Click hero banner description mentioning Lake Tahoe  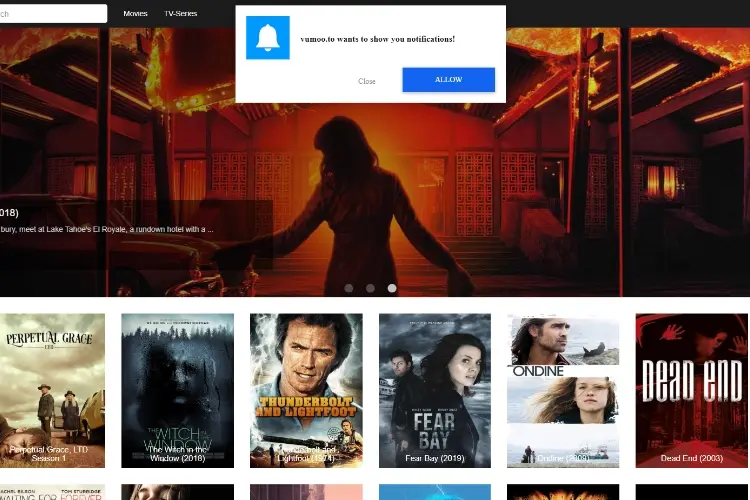pos(107,229)
